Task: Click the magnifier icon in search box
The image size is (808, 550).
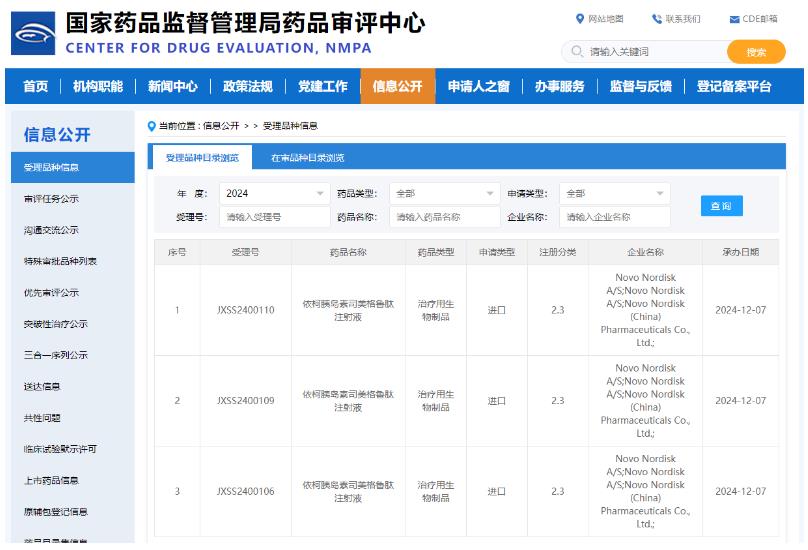Action: click(x=577, y=52)
